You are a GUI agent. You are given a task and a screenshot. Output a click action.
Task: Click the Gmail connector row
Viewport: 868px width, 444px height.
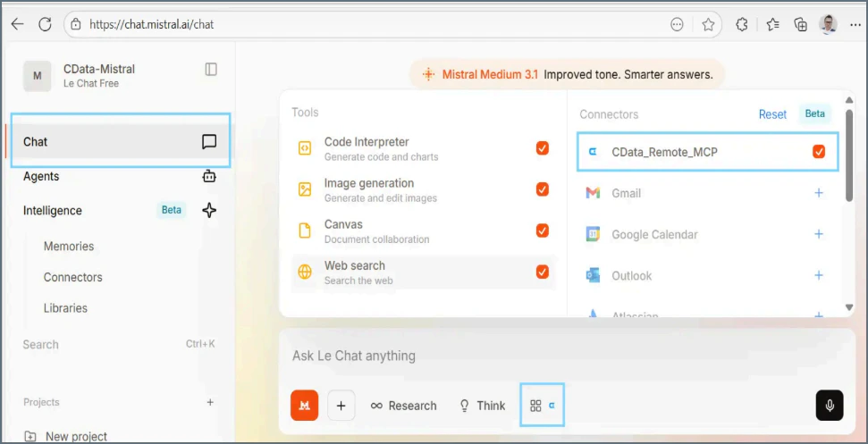click(x=707, y=193)
